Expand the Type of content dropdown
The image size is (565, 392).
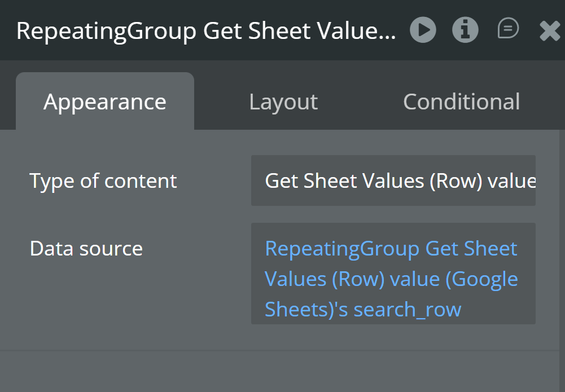pos(393,181)
